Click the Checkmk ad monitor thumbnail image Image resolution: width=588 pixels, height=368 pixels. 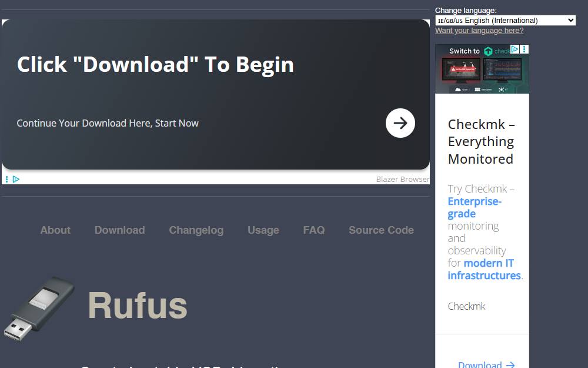tap(482, 69)
